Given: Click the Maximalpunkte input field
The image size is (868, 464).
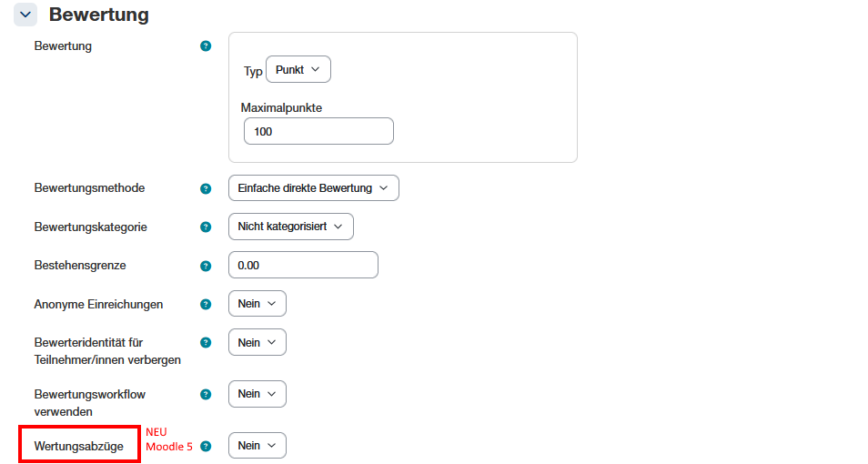Looking at the screenshot, I should (318, 131).
